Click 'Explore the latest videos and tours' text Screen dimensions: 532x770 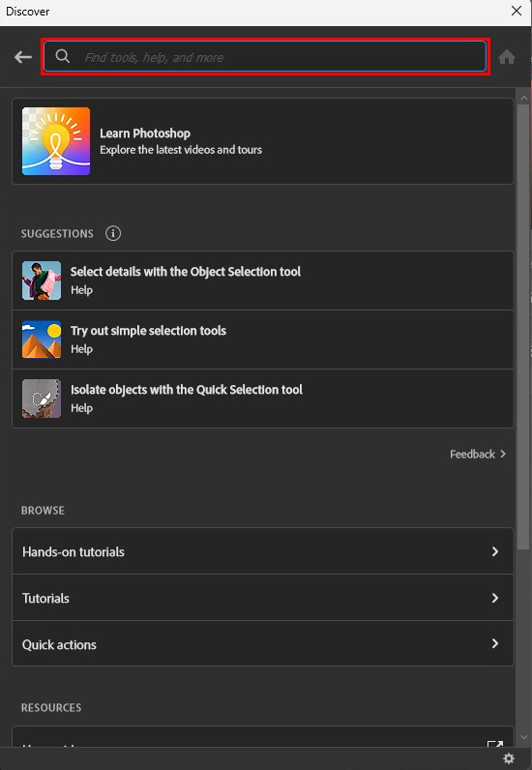click(181, 150)
